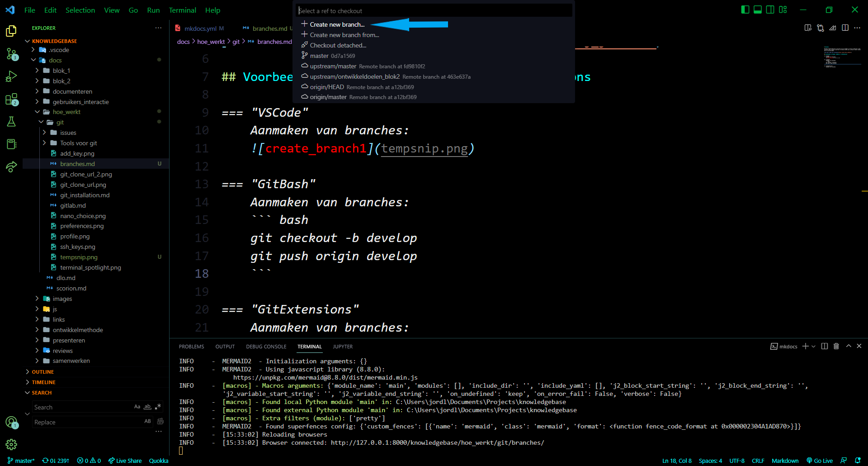Toggle Preserve Case in replace

click(x=147, y=421)
